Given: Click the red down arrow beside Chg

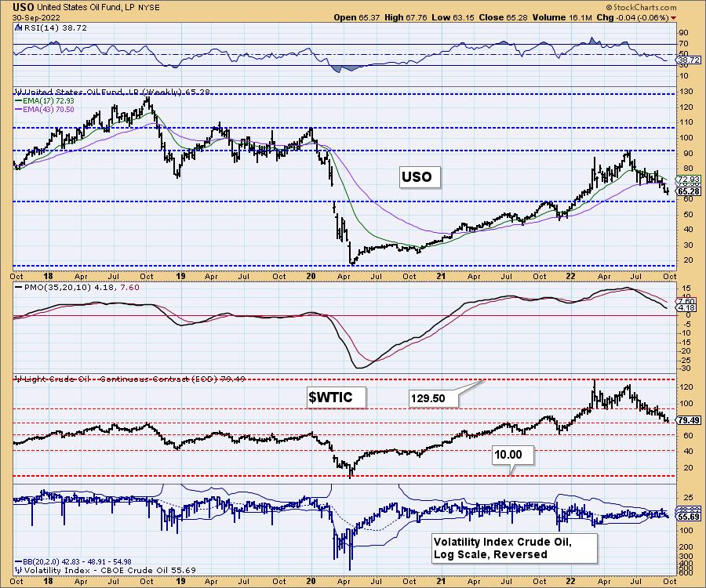Looking at the screenshot, I should (x=674, y=18).
